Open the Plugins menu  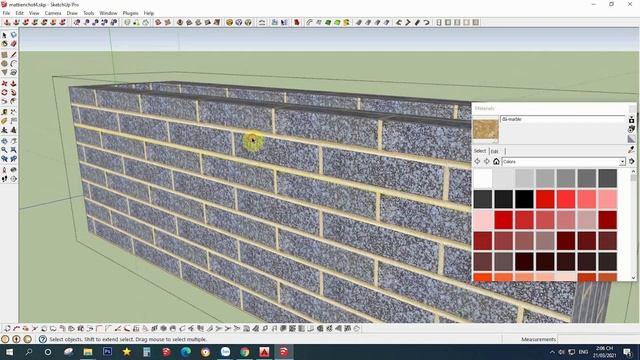coord(130,13)
